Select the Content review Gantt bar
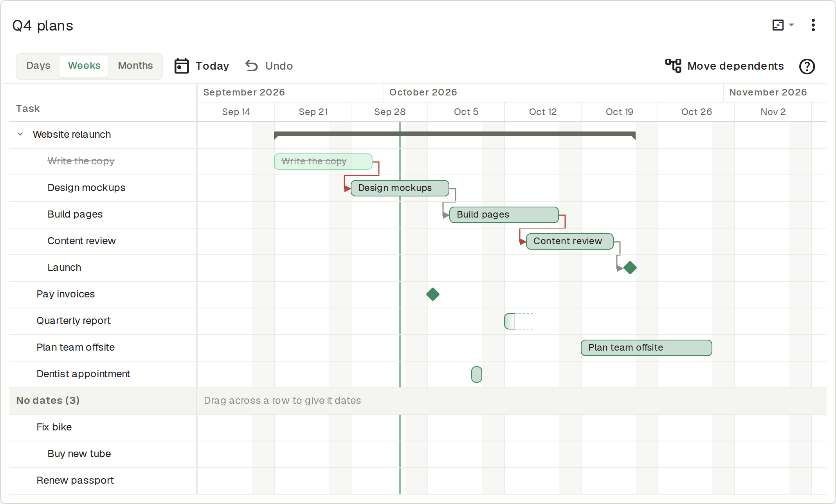This screenshot has width=836, height=504. coord(570,241)
